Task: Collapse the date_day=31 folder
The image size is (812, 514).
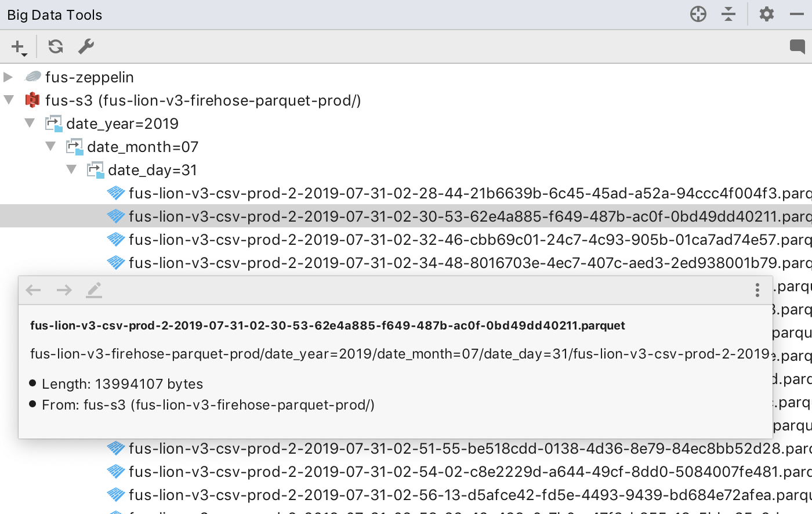Action: [x=71, y=169]
